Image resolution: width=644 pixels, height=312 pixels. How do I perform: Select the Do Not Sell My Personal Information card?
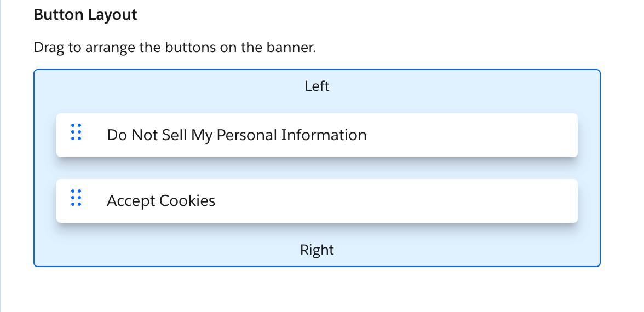point(317,135)
